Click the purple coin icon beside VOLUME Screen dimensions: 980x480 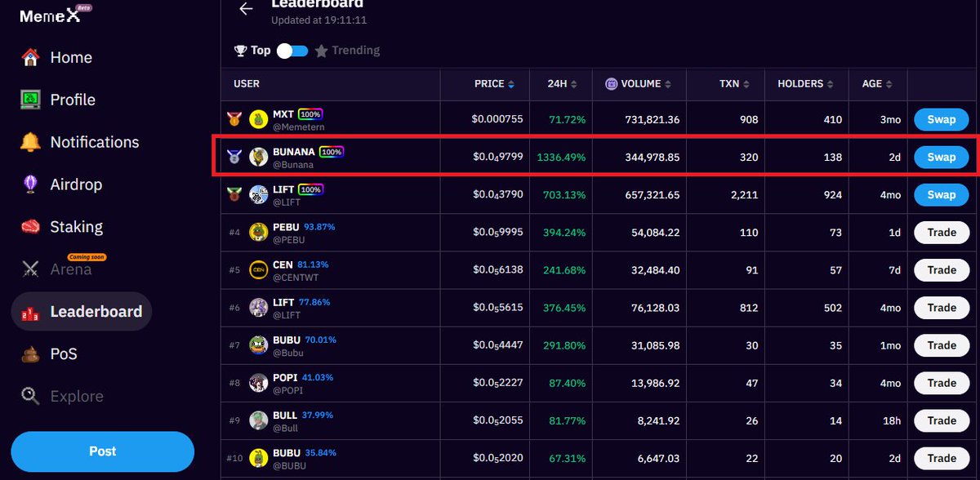(611, 84)
